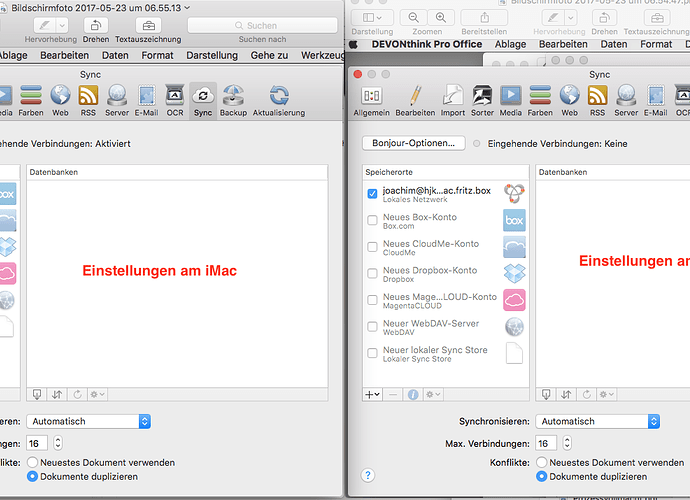
Task: Open Darstellung menu in left window menu bar
Action: coord(212,55)
